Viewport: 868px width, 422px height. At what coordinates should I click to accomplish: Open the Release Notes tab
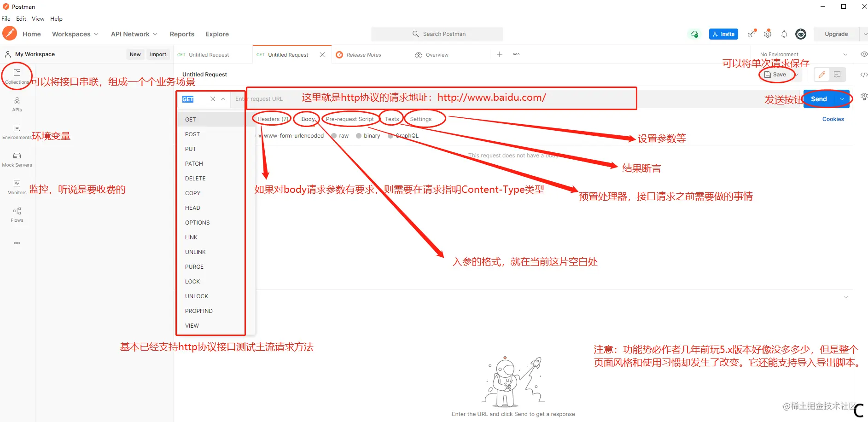[364, 55]
